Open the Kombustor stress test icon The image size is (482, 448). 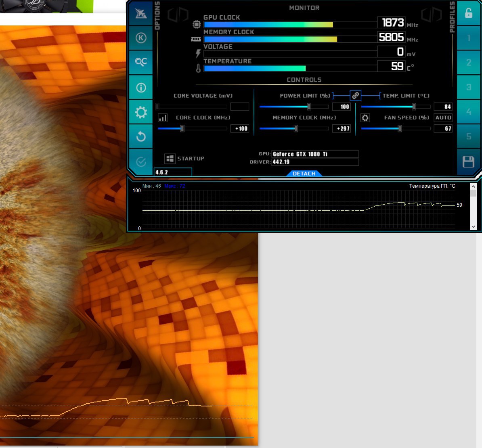pyautogui.click(x=141, y=38)
